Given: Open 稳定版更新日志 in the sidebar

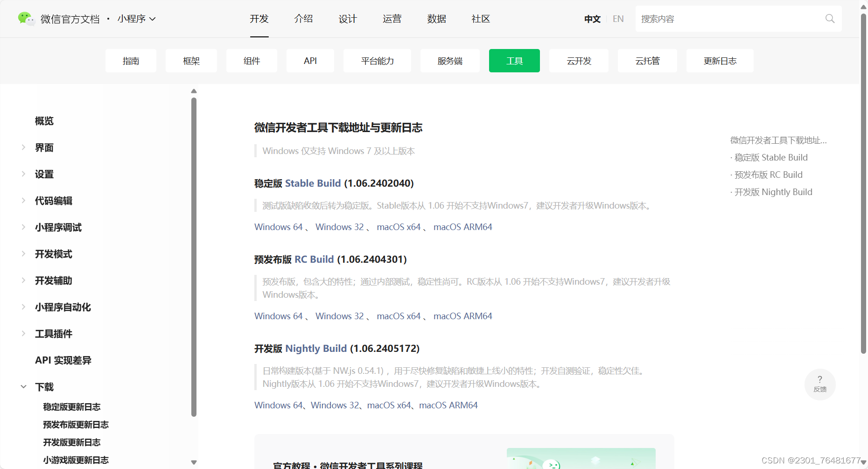Looking at the screenshot, I should tap(72, 407).
